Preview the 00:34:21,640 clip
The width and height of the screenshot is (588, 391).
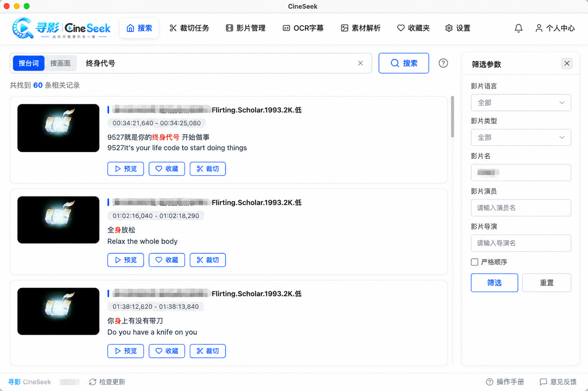[125, 169]
